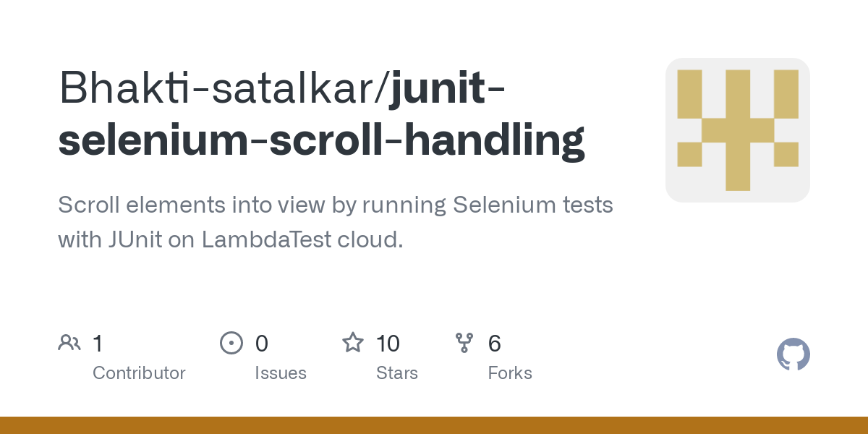Open the Bhakti-satalkar owner name
Image resolution: width=868 pixels, height=434 pixels.
[x=217, y=89]
